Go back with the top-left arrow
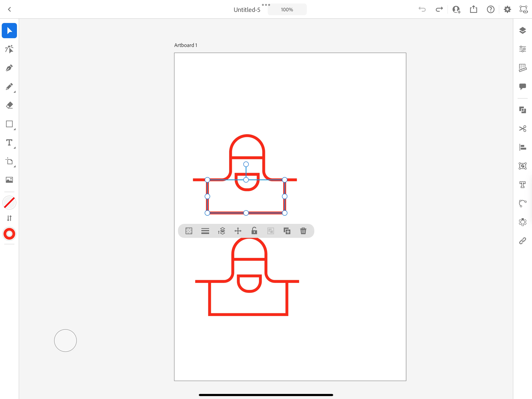The height and width of the screenshot is (399, 532). click(9, 9)
